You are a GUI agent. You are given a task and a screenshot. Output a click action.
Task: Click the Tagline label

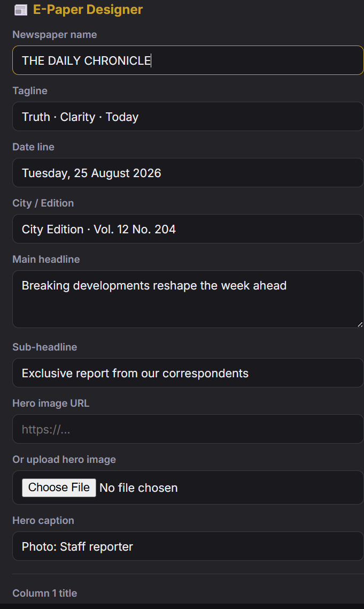pyautogui.click(x=30, y=91)
